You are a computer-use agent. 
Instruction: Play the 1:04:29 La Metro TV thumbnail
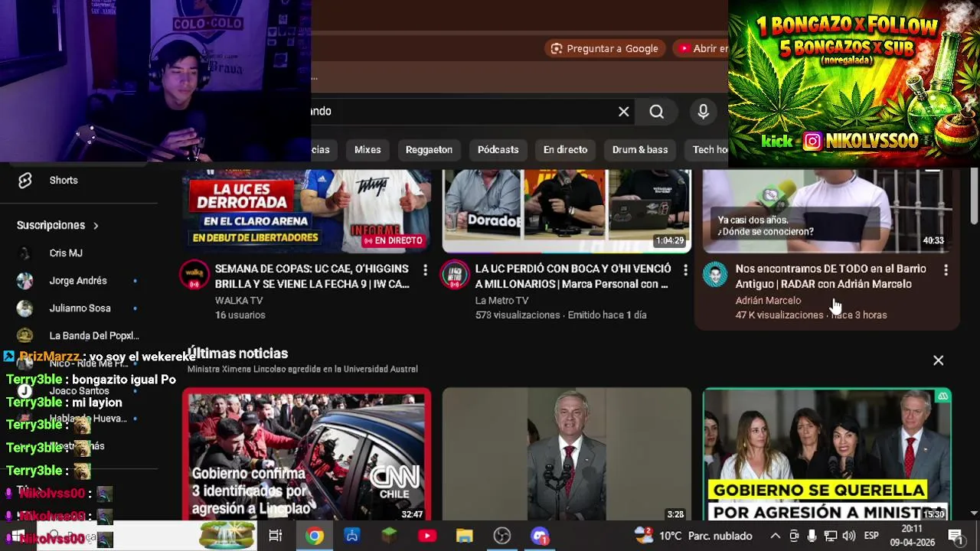tap(567, 210)
